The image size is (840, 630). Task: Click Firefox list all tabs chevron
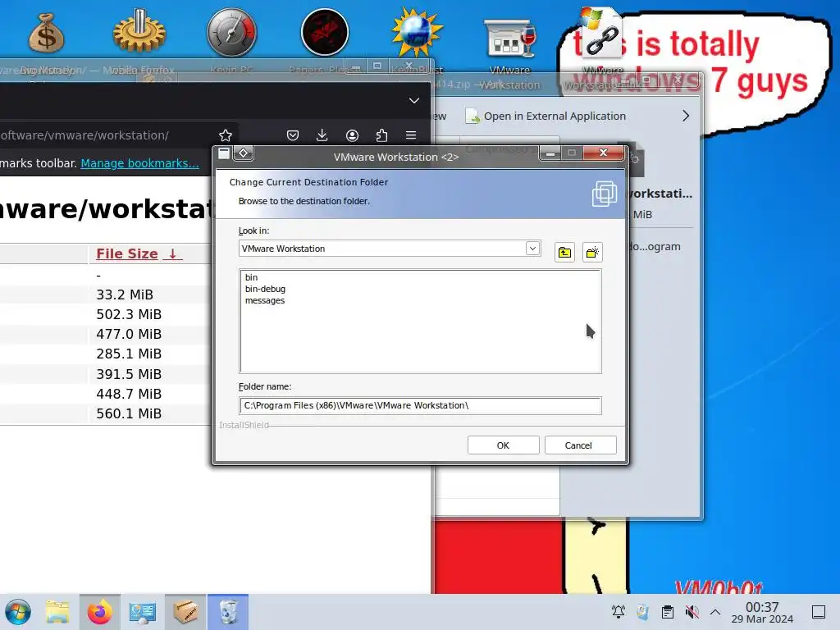point(414,101)
